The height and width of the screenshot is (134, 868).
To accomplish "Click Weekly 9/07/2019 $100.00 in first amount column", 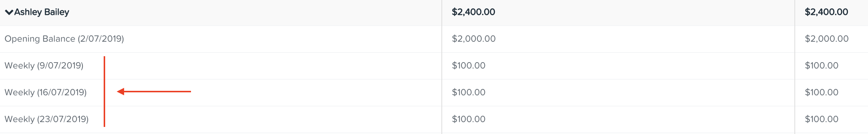I will (469, 66).
